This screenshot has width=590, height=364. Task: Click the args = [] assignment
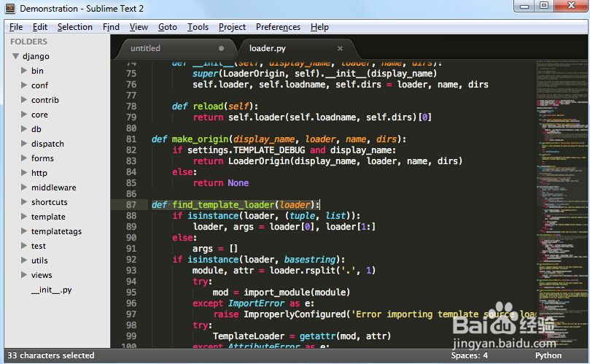[215, 249]
